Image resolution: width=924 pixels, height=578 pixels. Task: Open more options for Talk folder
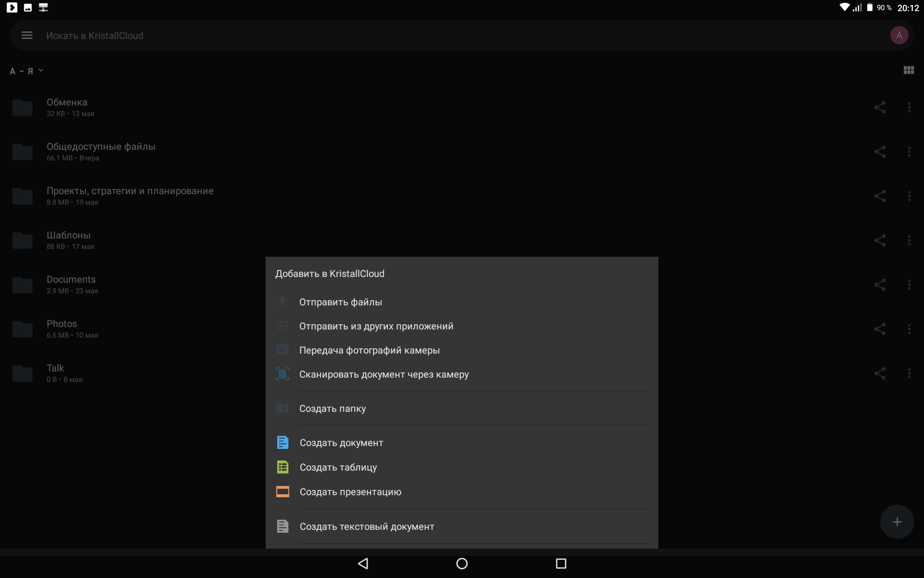(x=909, y=373)
